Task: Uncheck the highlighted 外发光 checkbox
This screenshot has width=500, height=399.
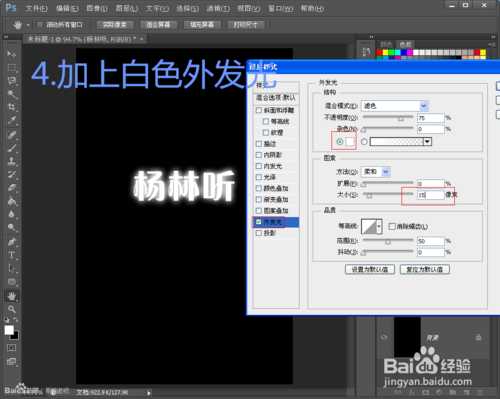Action: coord(259,222)
